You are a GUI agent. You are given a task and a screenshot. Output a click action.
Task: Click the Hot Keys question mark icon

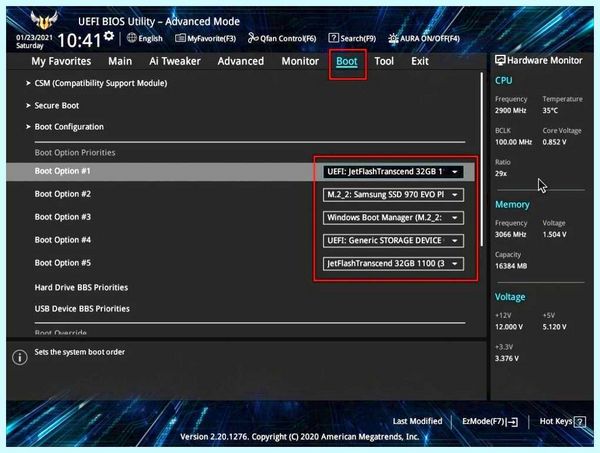pyautogui.click(x=580, y=422)
